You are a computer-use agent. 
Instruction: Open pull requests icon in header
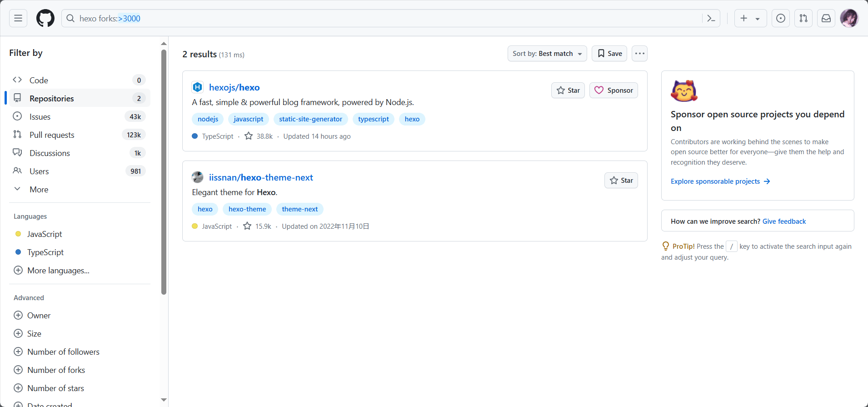(803, 18)
